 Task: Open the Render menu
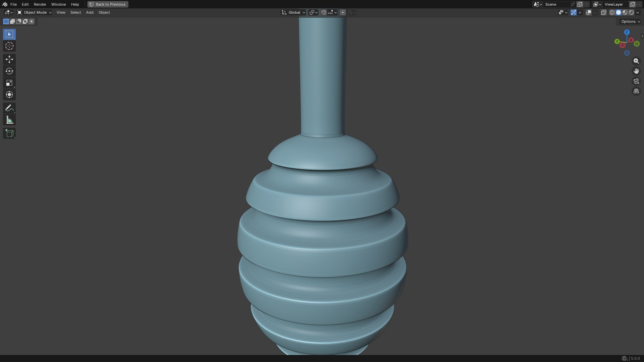(x=40, y=4)
